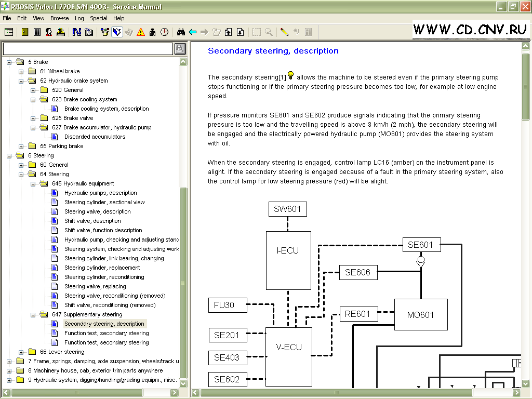Click the page with down arrow icon
This screenshot has height=399, width=532.
240,32
